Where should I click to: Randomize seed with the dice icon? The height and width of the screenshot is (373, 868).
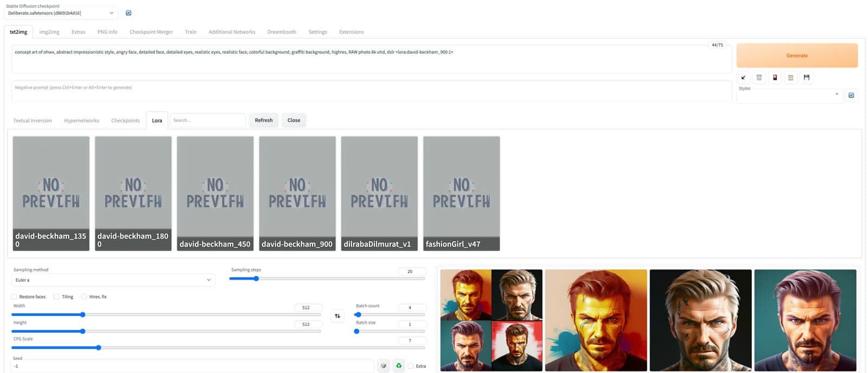tap(384, 366)
